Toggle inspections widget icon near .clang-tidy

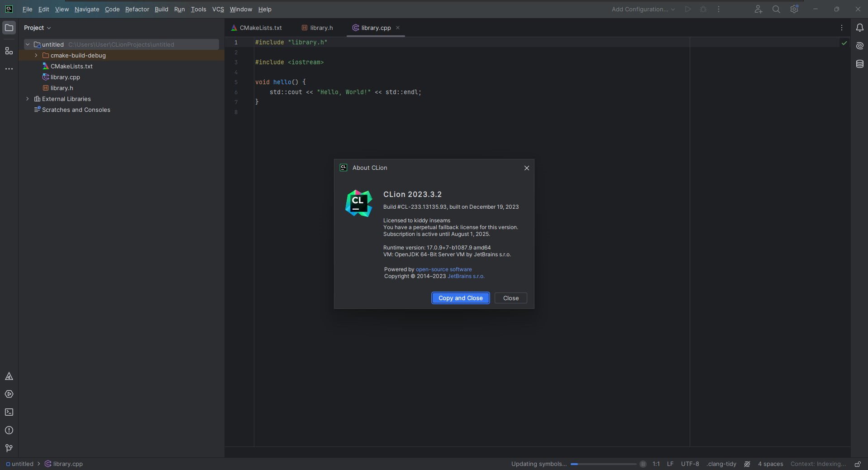click(x=747, y=464)
